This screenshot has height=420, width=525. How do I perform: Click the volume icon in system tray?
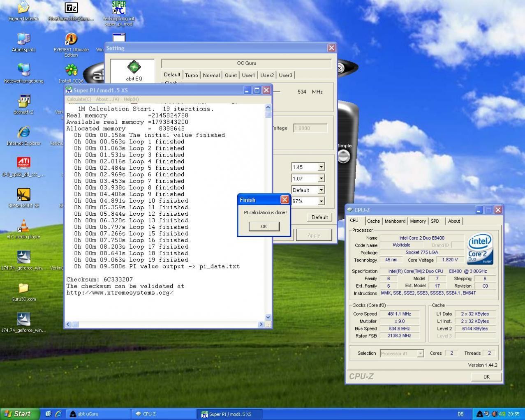point(495,414)
